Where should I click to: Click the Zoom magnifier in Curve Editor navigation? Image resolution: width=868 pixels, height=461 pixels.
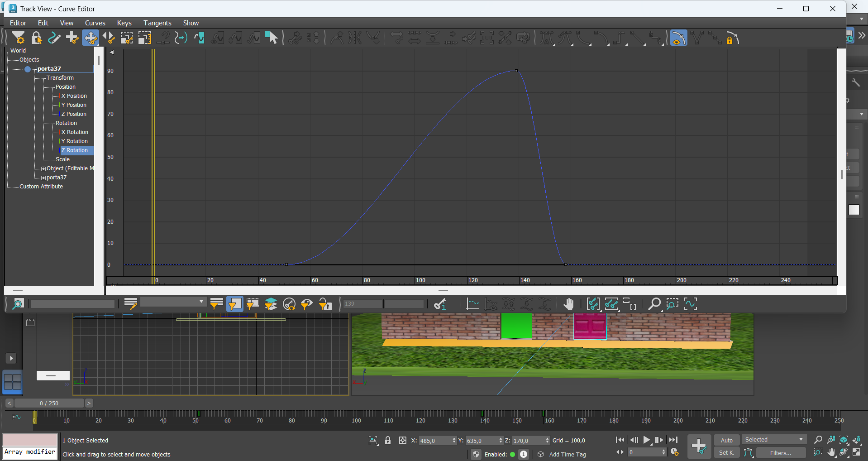654,304
